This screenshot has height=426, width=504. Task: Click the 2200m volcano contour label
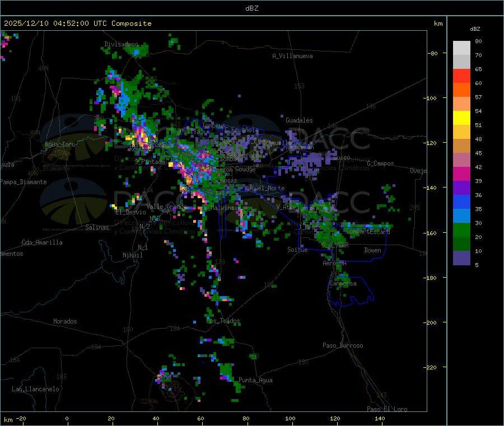coord(149,401)
